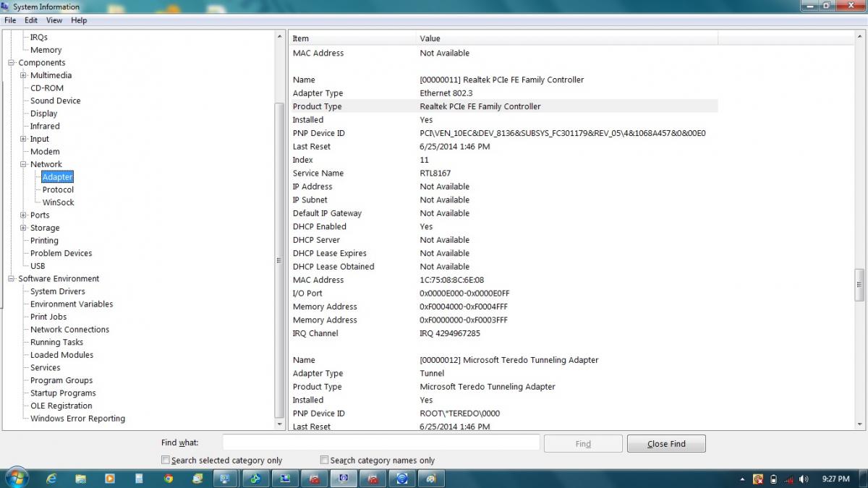Collapse the Network node
Image resolution: width=868 pixels, height=488 pixels.
click(x=23, y=164)
